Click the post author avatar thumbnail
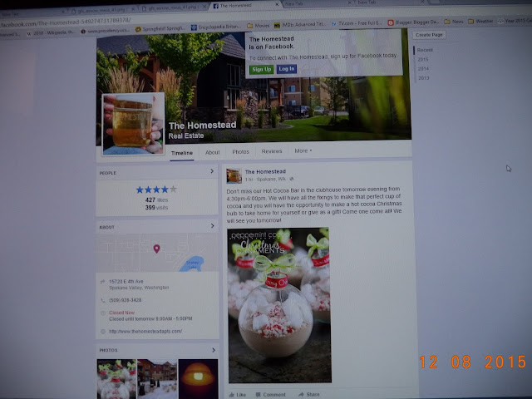 pos(234,175)
